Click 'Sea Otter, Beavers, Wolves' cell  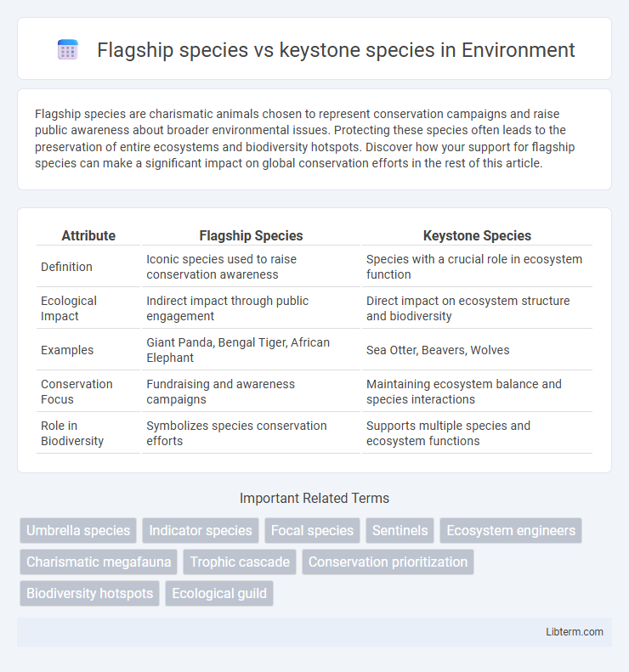477,350
